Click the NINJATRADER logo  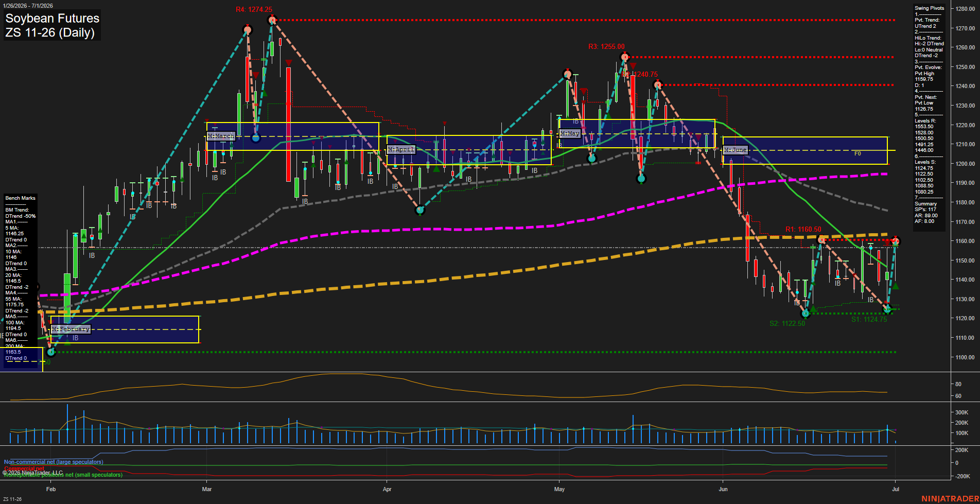click(949, 499)
